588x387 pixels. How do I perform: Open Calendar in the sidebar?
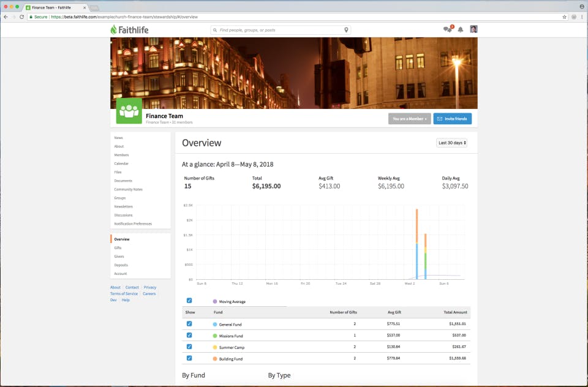(x=121, y=164)
